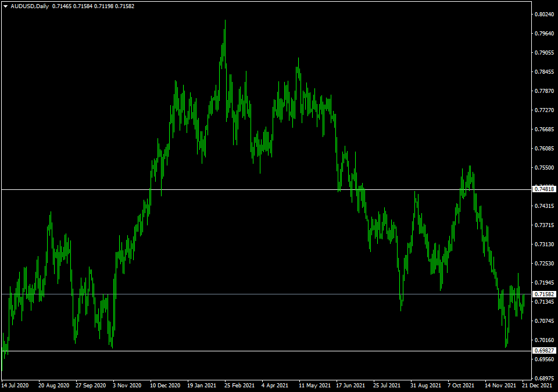The height and width of the screenshot is (392, 558).
Task: Click the OHLC values 0.71465 0.71584 0.71198 0.71582
Action: click(x=93, y=6)
